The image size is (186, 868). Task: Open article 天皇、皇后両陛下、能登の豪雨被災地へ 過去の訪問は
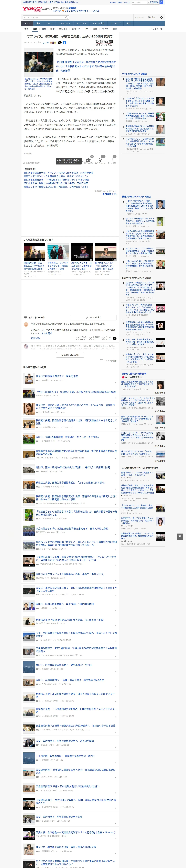pos(65,741)
